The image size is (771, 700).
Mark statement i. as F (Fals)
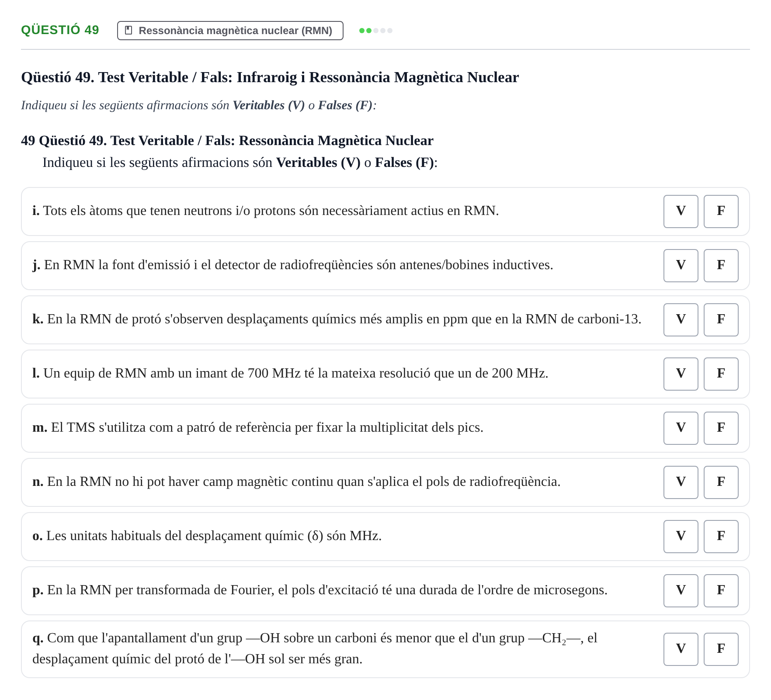(721, 211)
